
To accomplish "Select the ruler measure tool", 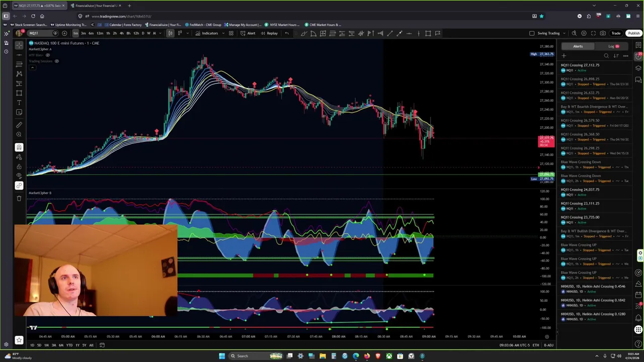I will [19, 125].
